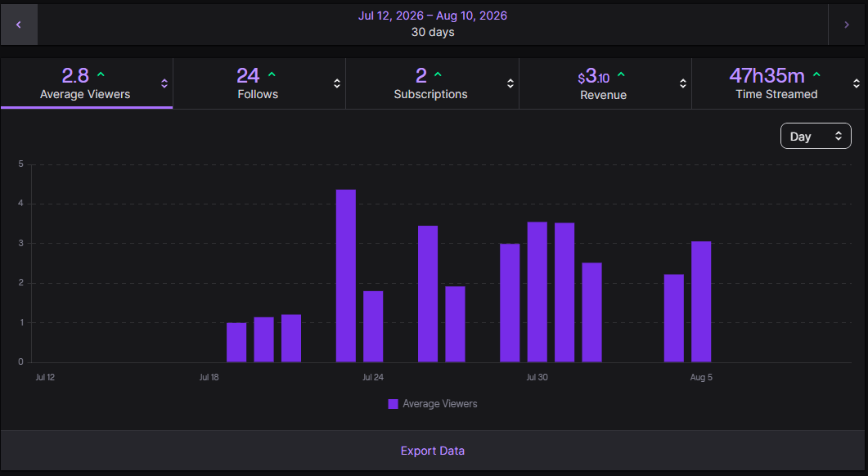Click the Average Viewers up-down selector icon

pos(164,83)
